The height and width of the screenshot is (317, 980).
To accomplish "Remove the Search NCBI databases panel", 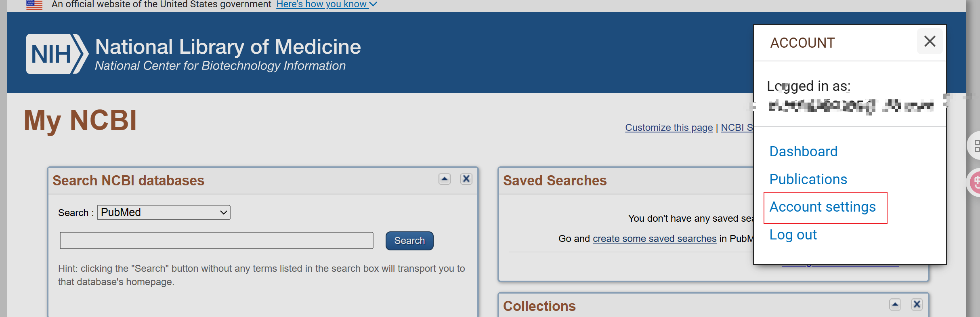I will coord(466,179).
